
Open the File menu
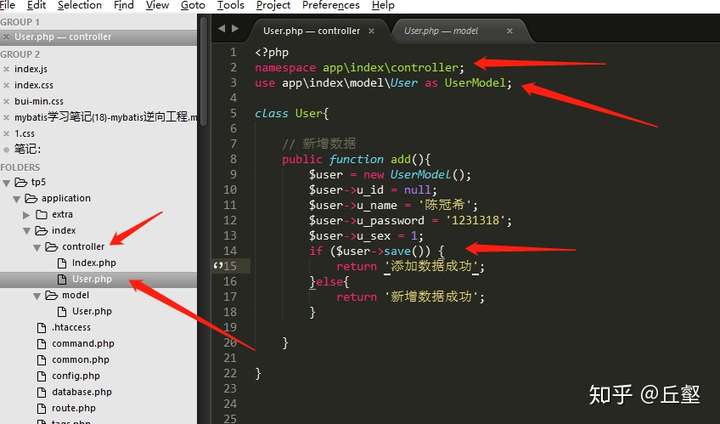pos(7,6)
